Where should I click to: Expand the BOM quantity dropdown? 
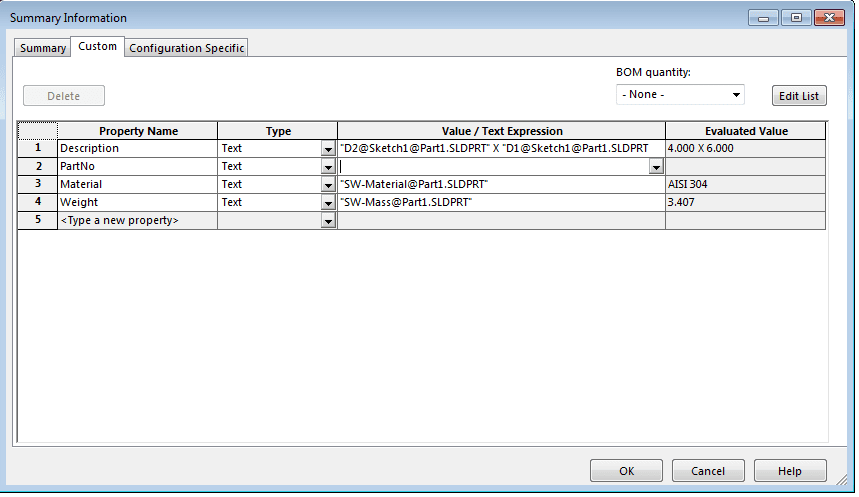[680, 95]
